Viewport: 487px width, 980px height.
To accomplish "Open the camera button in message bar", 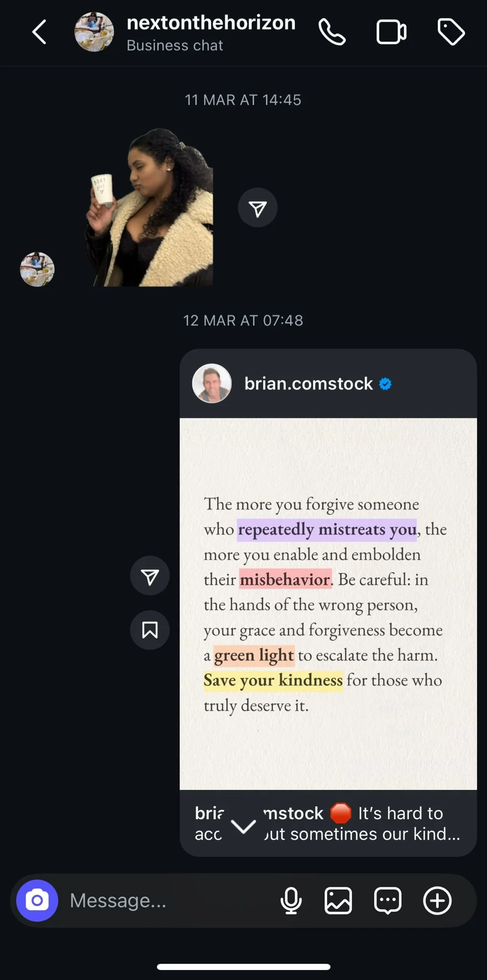I will coord(37,901).
